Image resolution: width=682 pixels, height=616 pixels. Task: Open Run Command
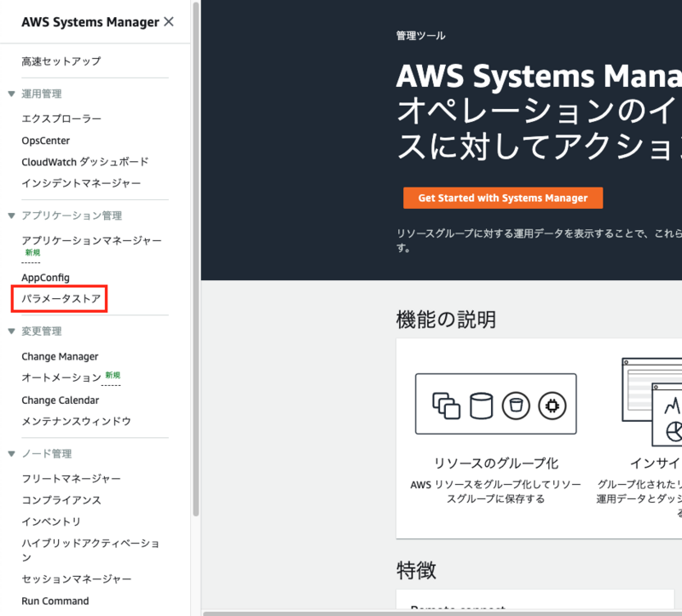click(55, 601)
